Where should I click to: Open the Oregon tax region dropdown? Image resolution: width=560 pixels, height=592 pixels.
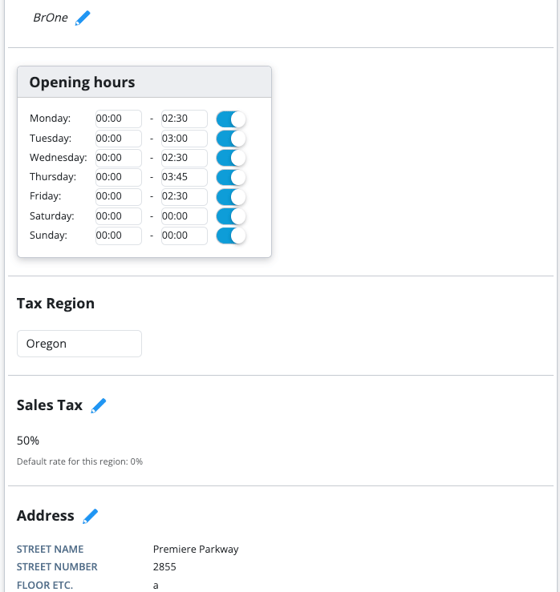tap(79, 344)
